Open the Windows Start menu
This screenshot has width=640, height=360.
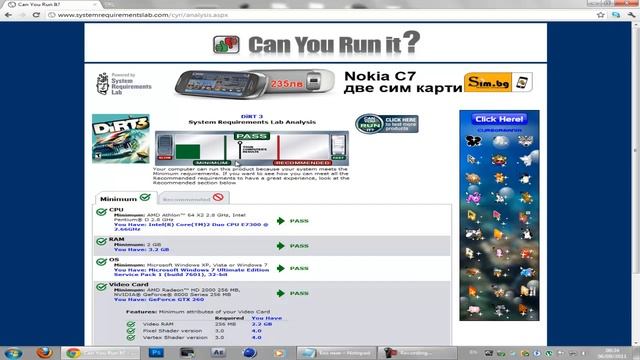[x=13, y=353]
